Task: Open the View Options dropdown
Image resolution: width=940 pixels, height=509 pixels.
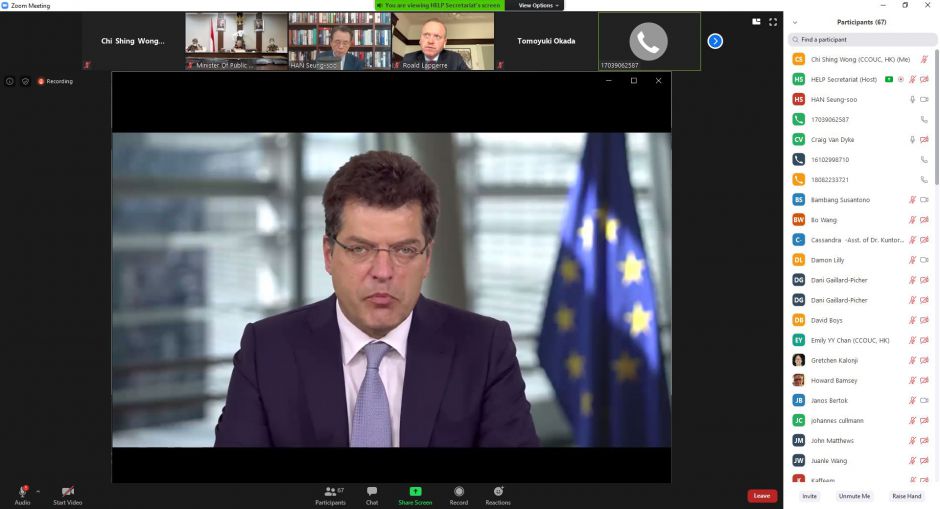Action: (x=536, y=5)
